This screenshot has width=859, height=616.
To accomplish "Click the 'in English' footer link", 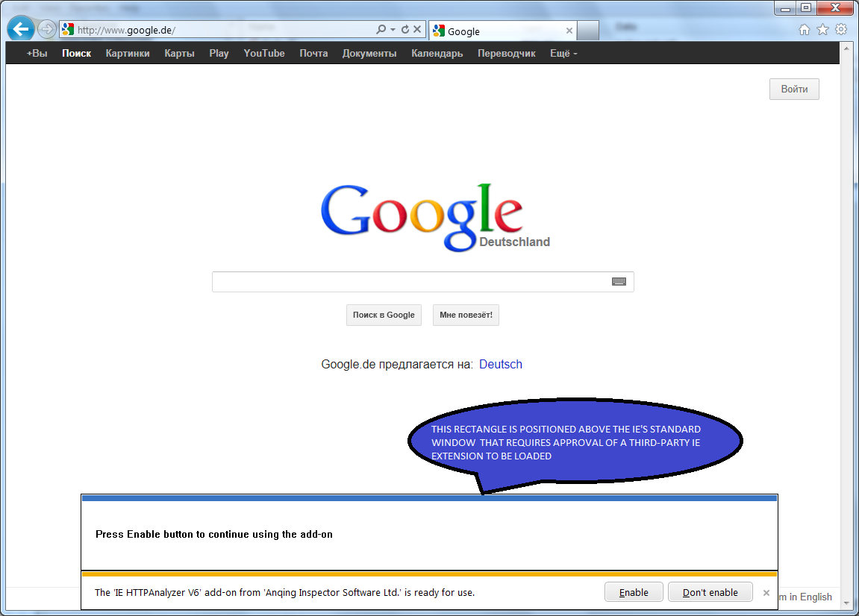I will tap(810, 597).
